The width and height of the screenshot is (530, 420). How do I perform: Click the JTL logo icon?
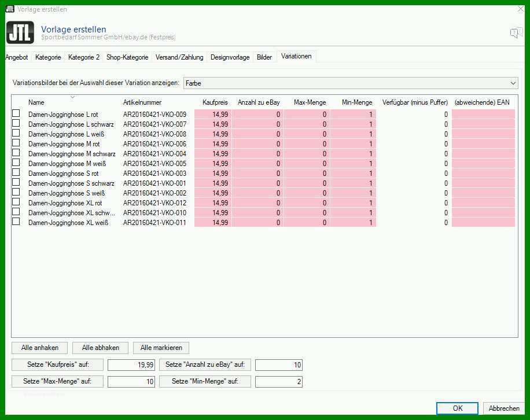[20, 32]
